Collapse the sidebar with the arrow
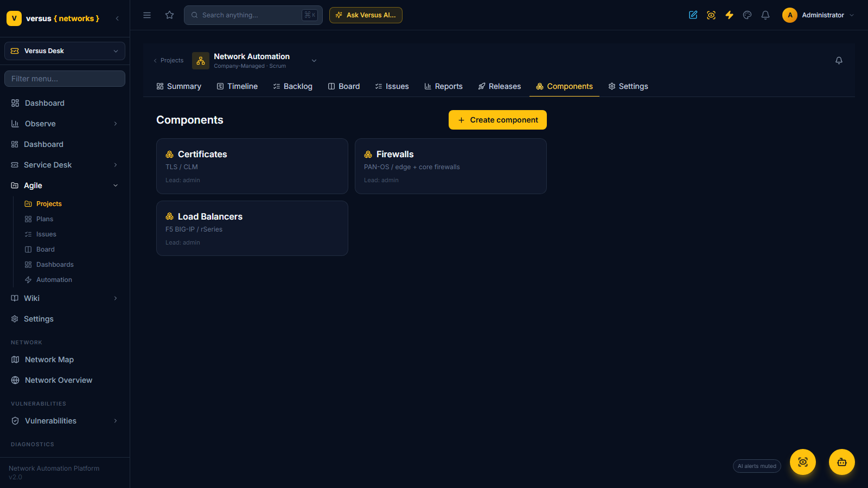The width and height of the screenshot is (868, 488). pyautogui.click(x=117, y=18)
